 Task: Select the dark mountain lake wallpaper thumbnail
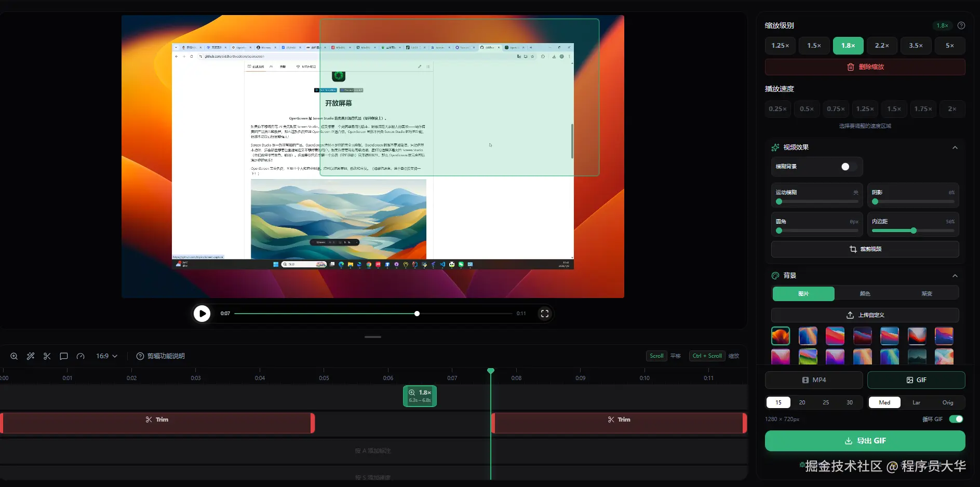click(917, 357)
